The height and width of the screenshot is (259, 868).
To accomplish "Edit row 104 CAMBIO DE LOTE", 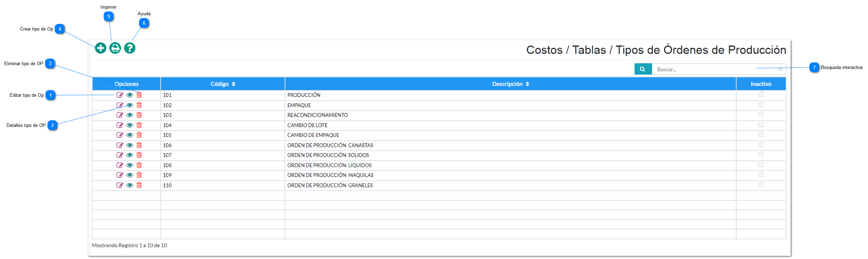I will (120, 125).
